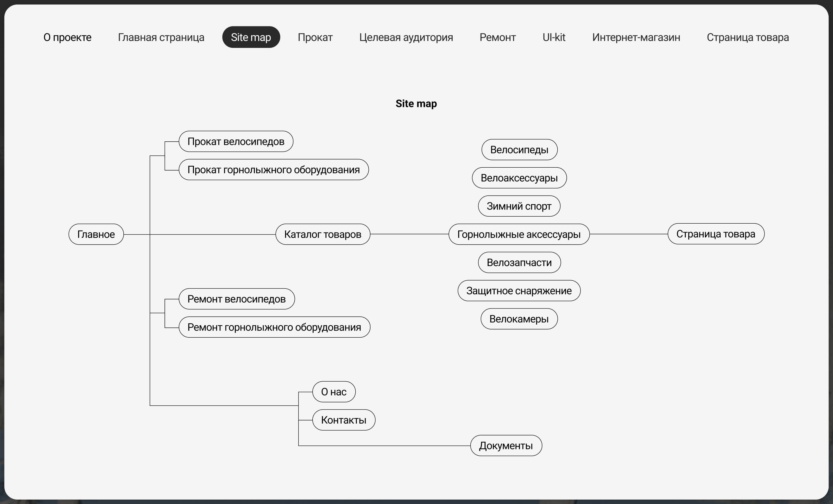Select 'Горнолыжные аксессуары' node
This screenshot has width=833, height=504.
519,234
